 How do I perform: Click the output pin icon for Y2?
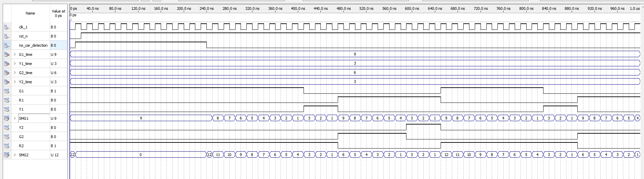click(6, 127)
